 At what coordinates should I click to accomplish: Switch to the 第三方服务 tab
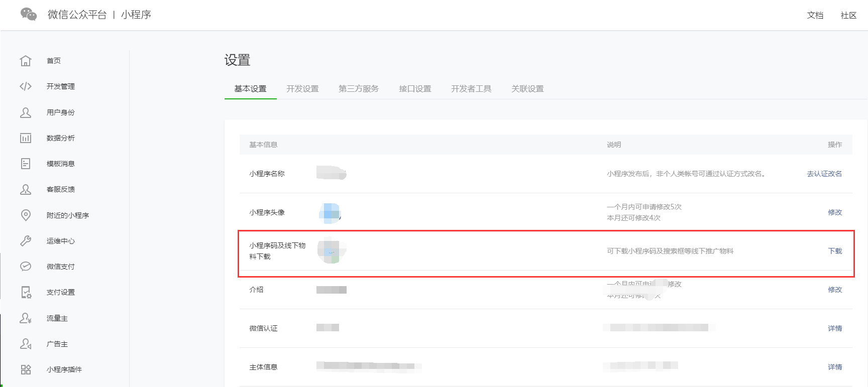(x=359, y=89)
